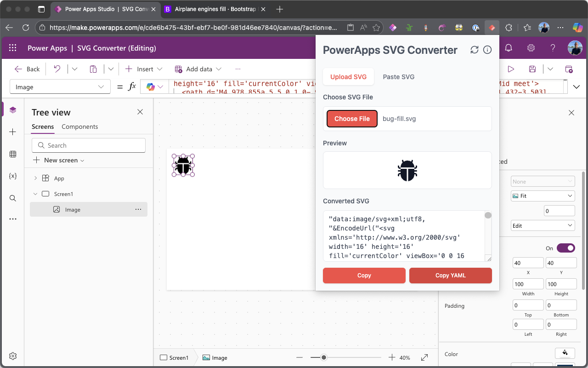The width and height of the screenshot is (588, 368).
Task: Click the Paste clipboard icon
Action: [93, 69]
